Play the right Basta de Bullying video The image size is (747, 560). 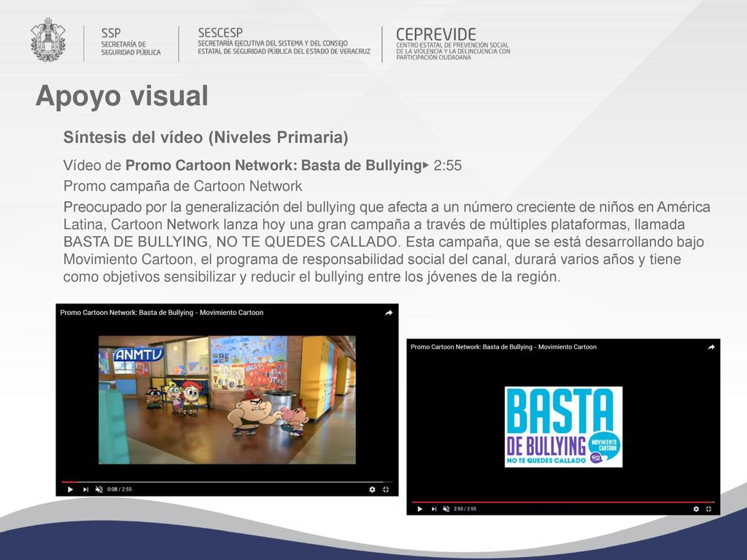click(x=419, y=509)
